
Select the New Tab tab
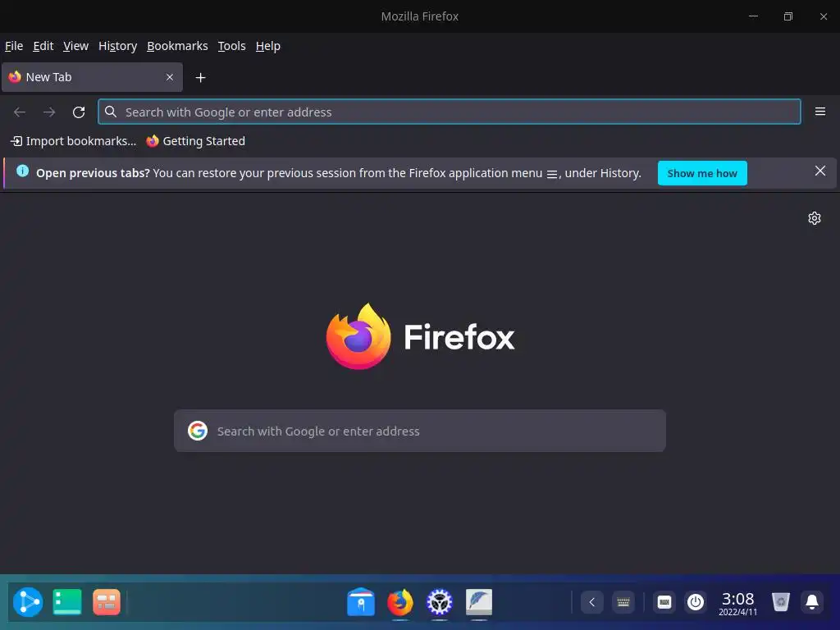tap(92, 77)
